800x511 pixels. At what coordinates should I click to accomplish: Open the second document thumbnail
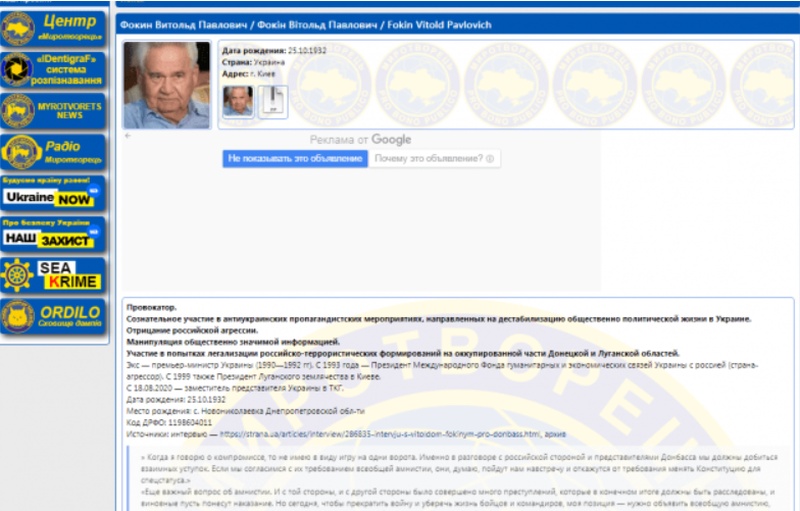click(273, 101)
